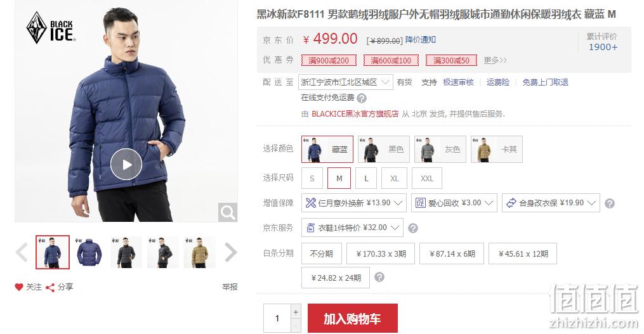Select 不分期 payment option

(322, 254)
